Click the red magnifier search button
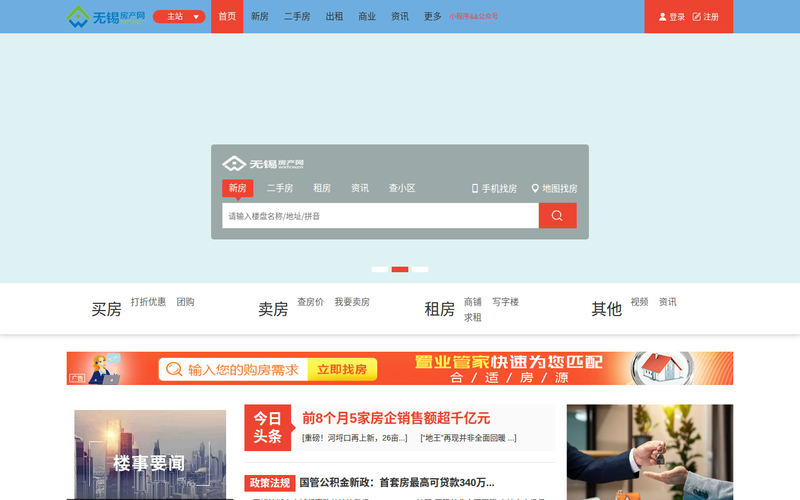 558,216
